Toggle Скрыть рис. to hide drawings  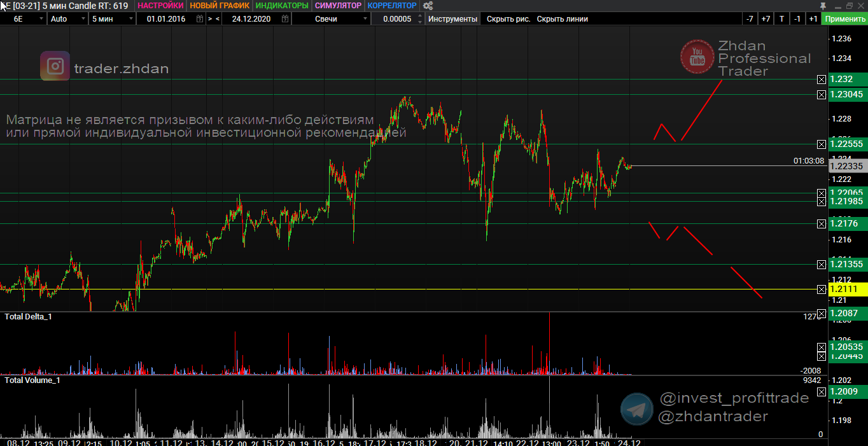point(508,19)
